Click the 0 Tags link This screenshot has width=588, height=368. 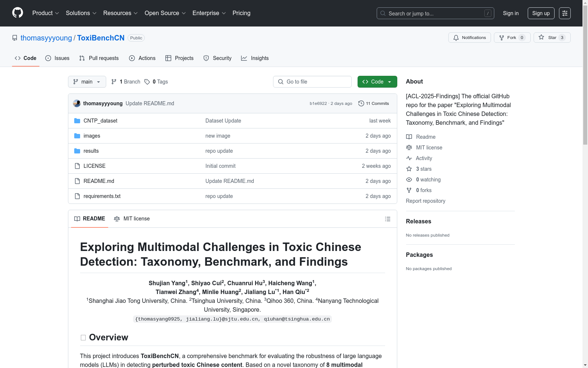156,82
